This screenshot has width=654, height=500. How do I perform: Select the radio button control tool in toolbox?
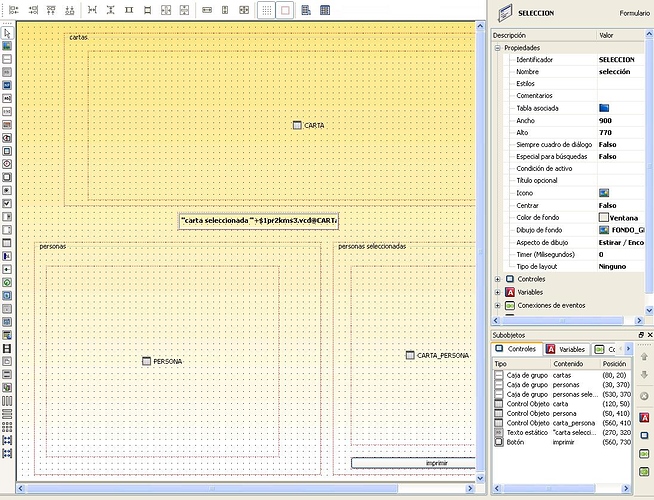[7, 190]
